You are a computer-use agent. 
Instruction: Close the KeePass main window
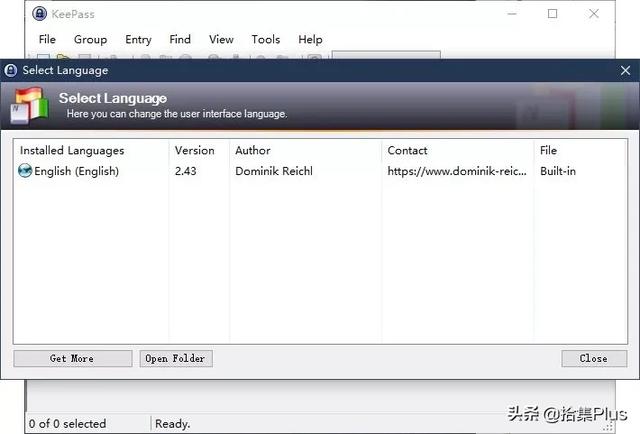point(594,14)
